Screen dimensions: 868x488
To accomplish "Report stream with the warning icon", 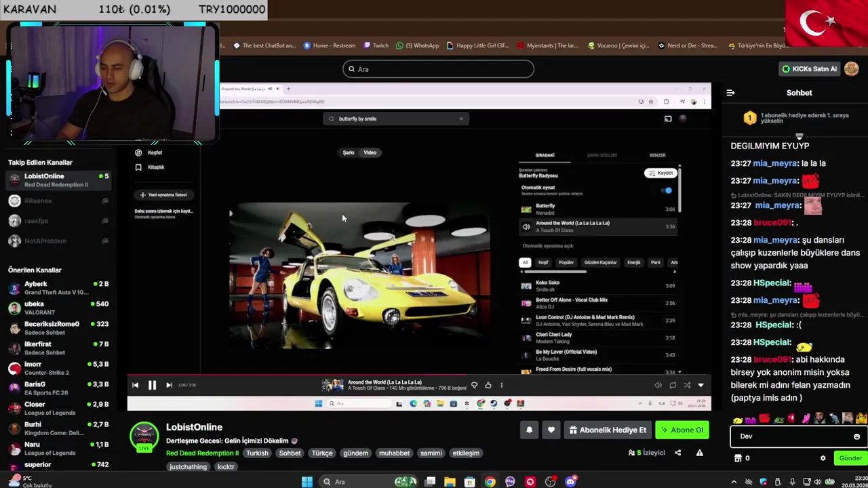I will (x=699, y=453).
